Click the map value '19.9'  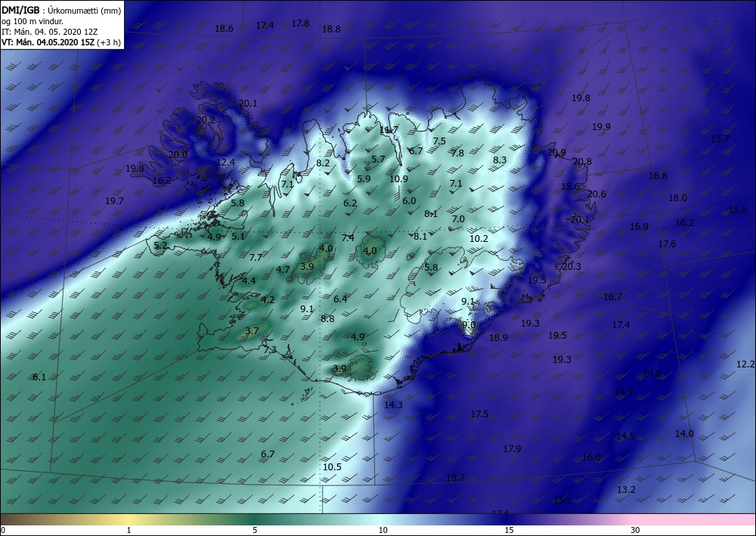pos(601,127)
